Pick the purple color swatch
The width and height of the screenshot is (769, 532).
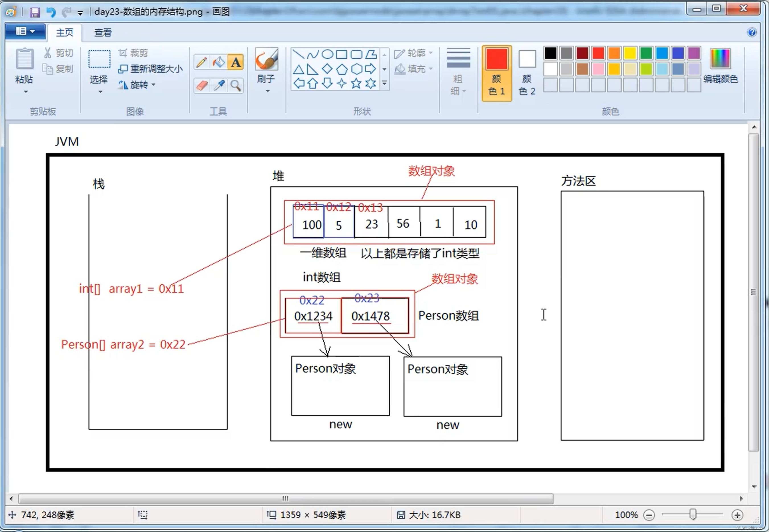pos(694,53)
